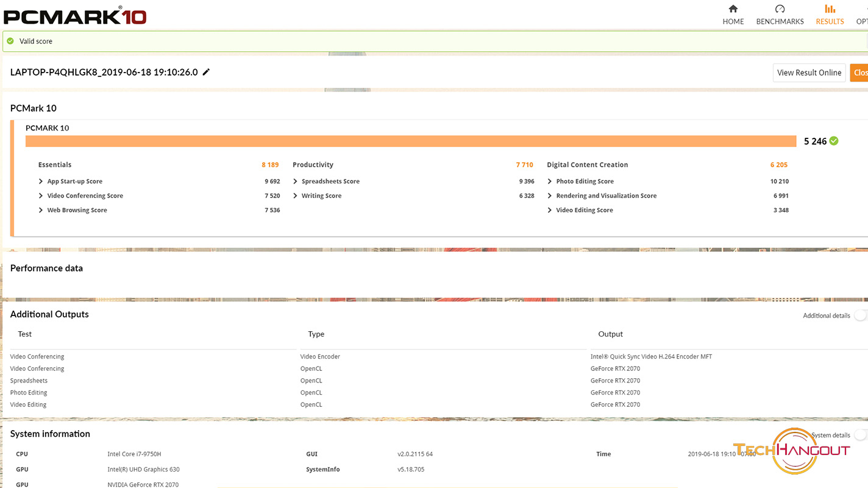Image resolution: width=868 pixels, height=488 pixels.
Task: Click Video Editing score value 3 348
Action: tap(781, 210)
